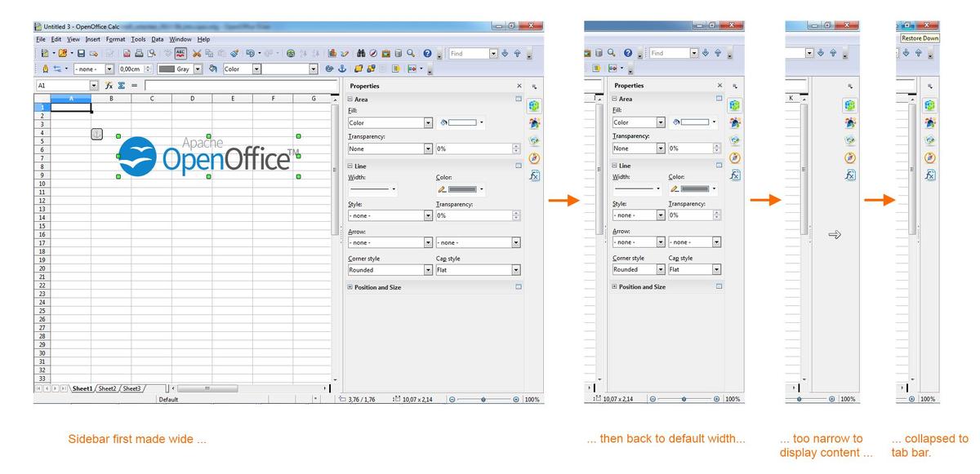
Task: Switch to the Sheet2 tab
Action: coord(107,388)
